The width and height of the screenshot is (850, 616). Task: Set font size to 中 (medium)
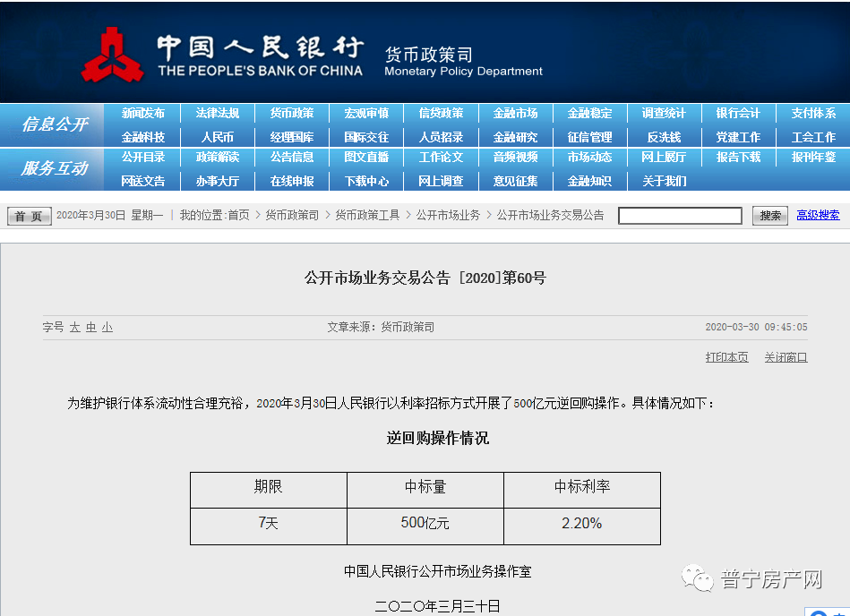(x=91, y=327)
